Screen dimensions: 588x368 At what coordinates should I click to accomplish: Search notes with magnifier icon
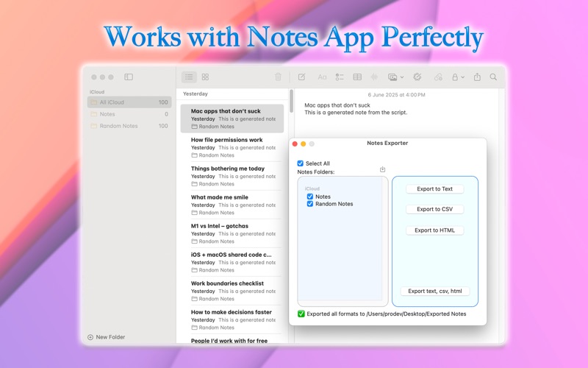[x=493, y=77]
